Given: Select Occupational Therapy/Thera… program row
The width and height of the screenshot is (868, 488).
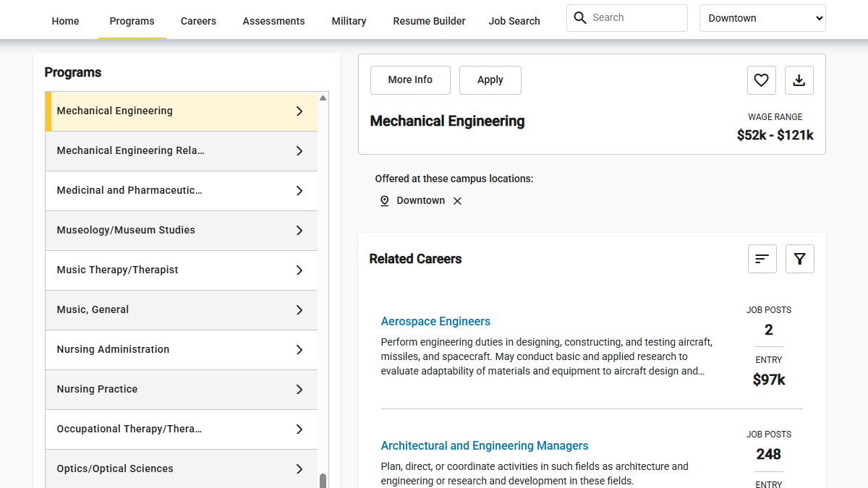Looking at the screenshot, I should click(x=182, y=429).
